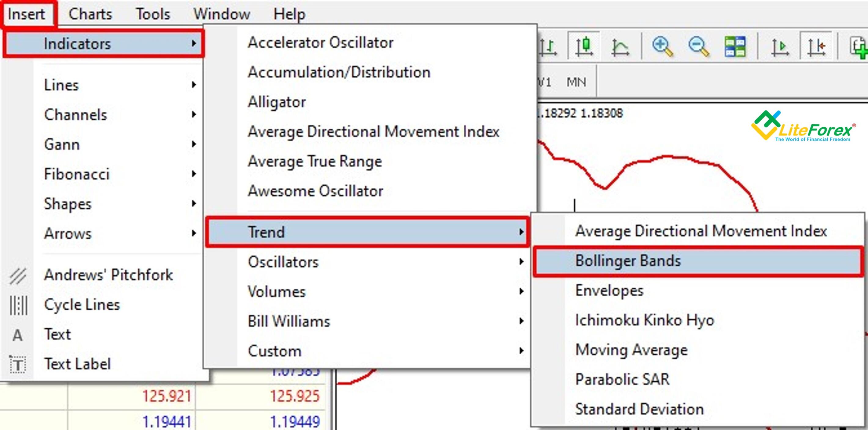Zoom in on the chart

(661, 46)
